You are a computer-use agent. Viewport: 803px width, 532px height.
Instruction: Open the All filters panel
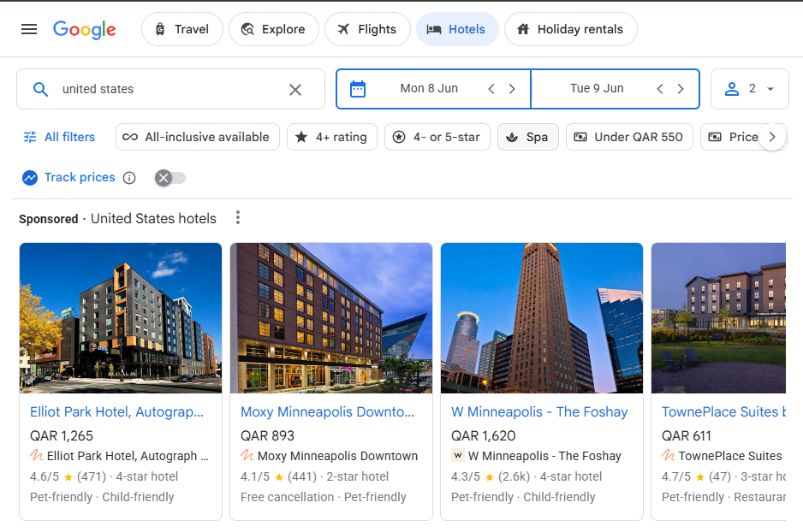(x=59, y=137)
